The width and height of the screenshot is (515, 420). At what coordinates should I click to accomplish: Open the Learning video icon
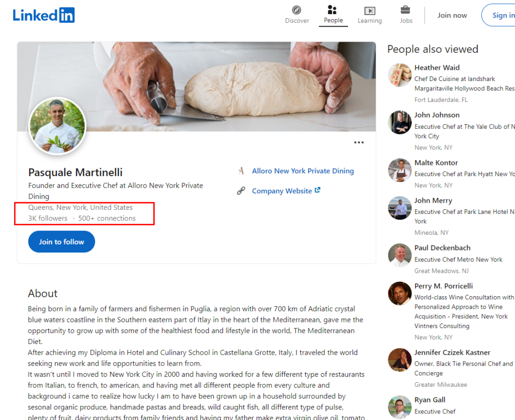coord(370,10)
